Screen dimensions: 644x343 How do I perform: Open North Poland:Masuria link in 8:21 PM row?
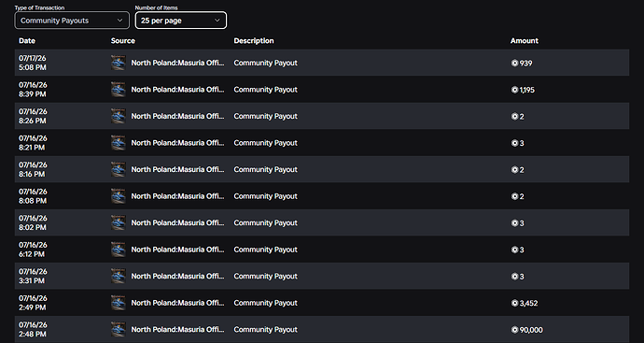click(x=178, y=143)
